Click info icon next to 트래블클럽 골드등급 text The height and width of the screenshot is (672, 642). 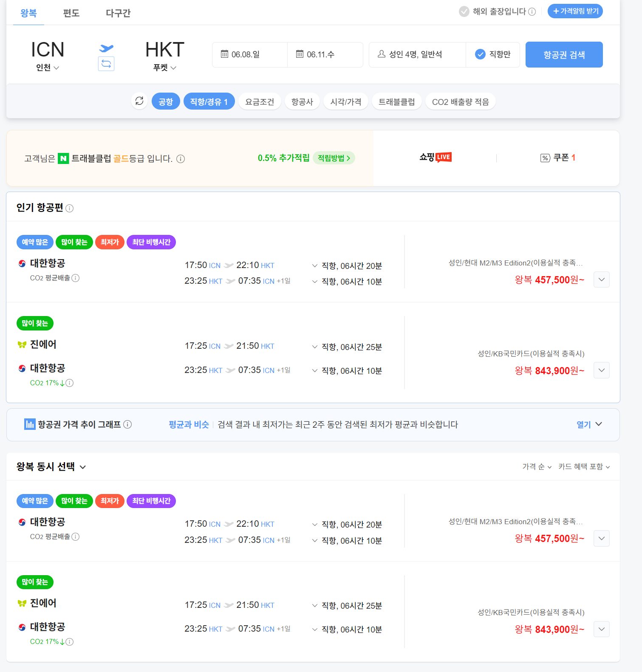pyautogui.click(x=181, y=159)
